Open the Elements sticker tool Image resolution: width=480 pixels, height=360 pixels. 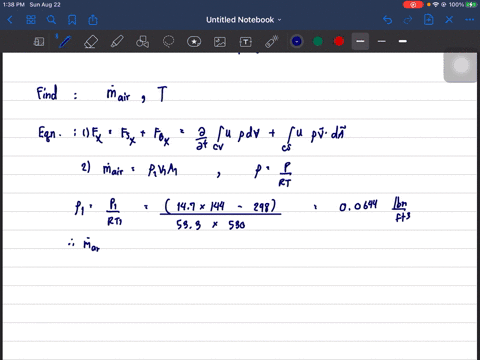tap(194, 42)
